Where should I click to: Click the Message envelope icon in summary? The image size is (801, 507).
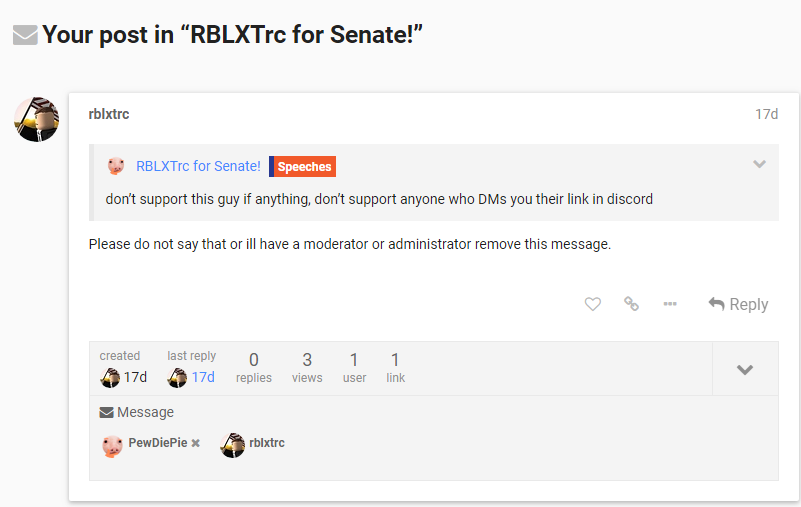tap(106, 412)
